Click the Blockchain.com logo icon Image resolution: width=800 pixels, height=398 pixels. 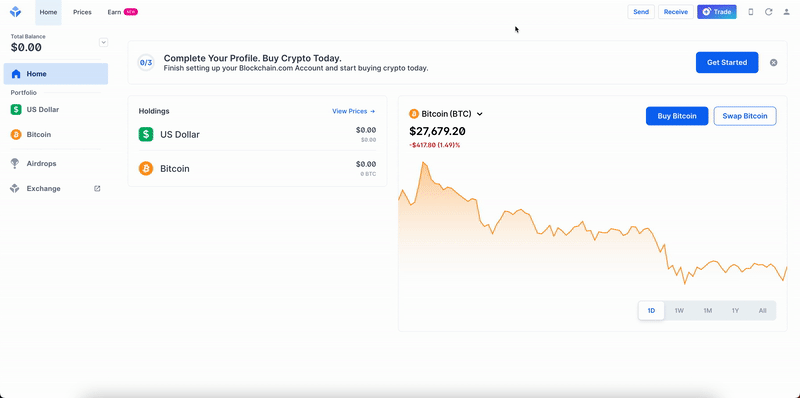click(15, 12)
